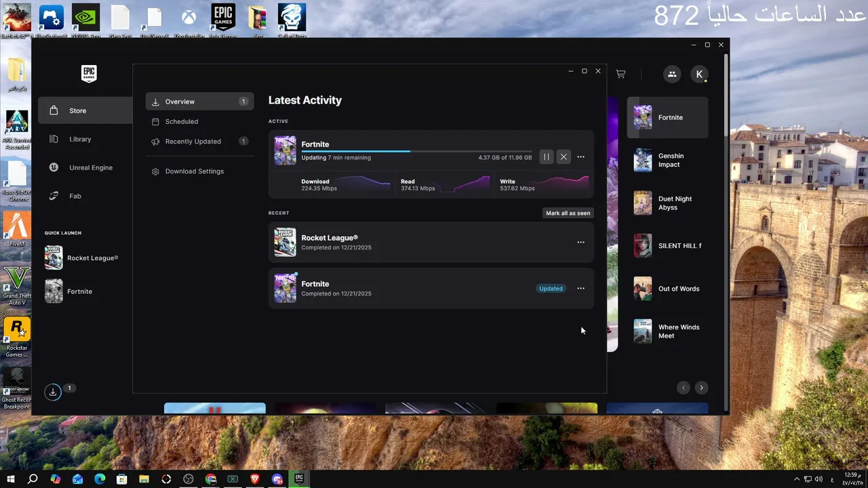
Task: Open FiveM desktop shortcut
Action: 16,230
